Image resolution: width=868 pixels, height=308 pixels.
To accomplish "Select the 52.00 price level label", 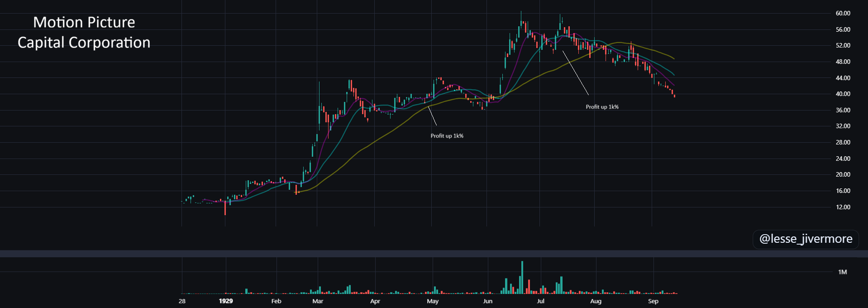I will [x=843, y=45].
